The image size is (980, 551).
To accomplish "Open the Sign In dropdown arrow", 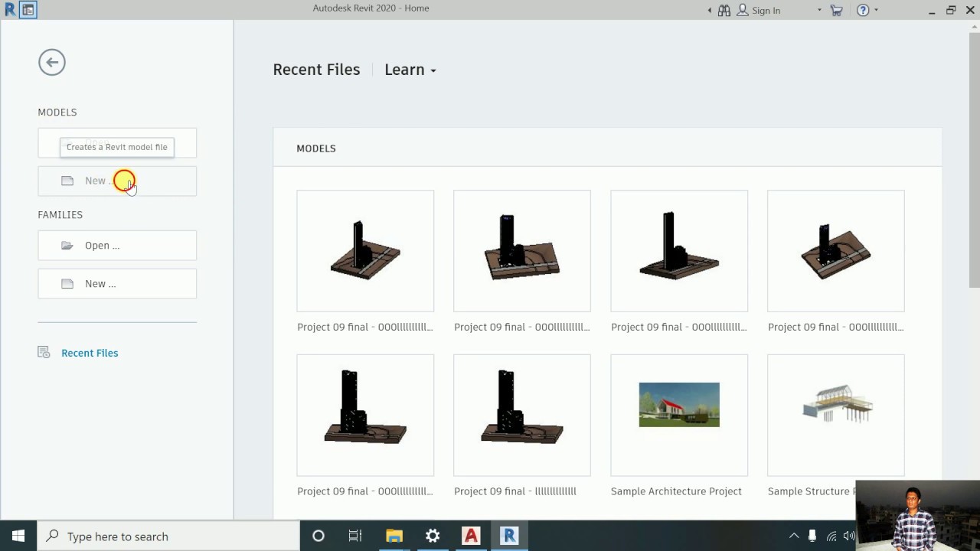I will tap(819, 10).
